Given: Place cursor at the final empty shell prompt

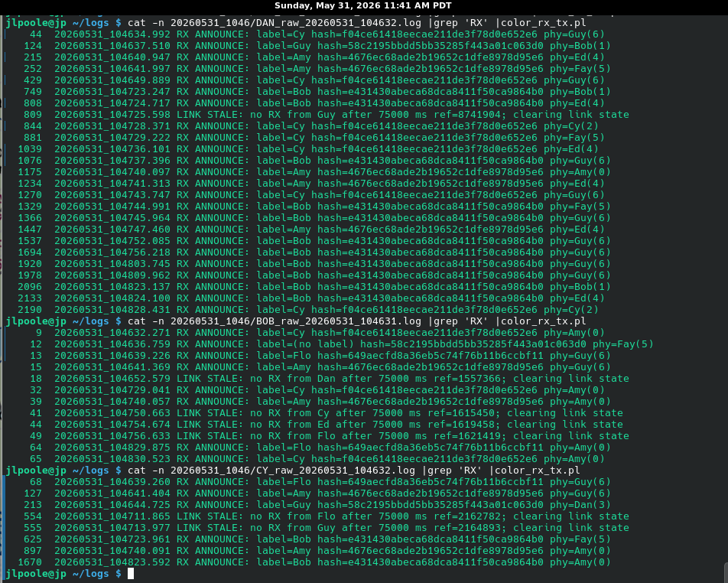Looking at the screenshot, I should (131, 574).
